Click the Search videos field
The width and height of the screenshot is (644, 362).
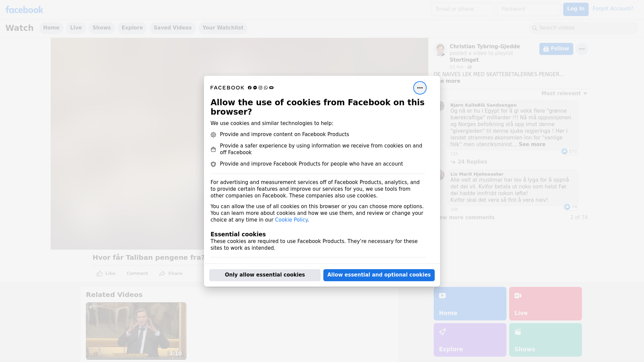click(584, 28)
